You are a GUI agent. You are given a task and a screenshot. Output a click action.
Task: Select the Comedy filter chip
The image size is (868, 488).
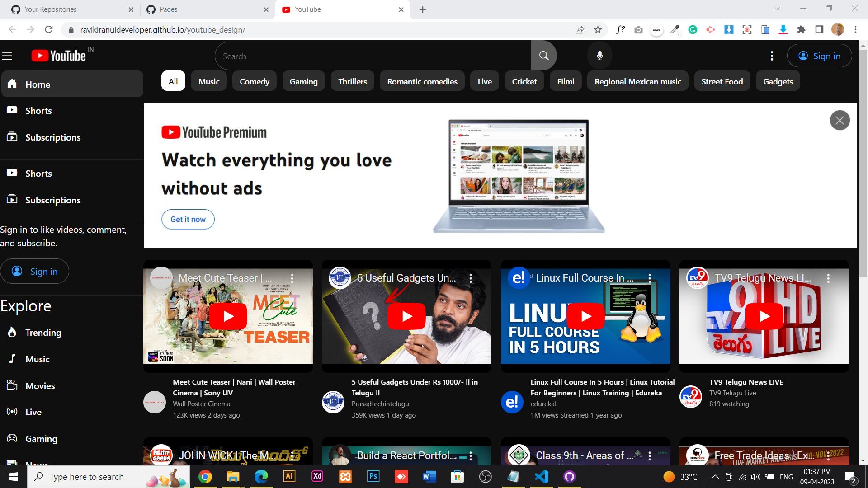(x=255, y=81)
